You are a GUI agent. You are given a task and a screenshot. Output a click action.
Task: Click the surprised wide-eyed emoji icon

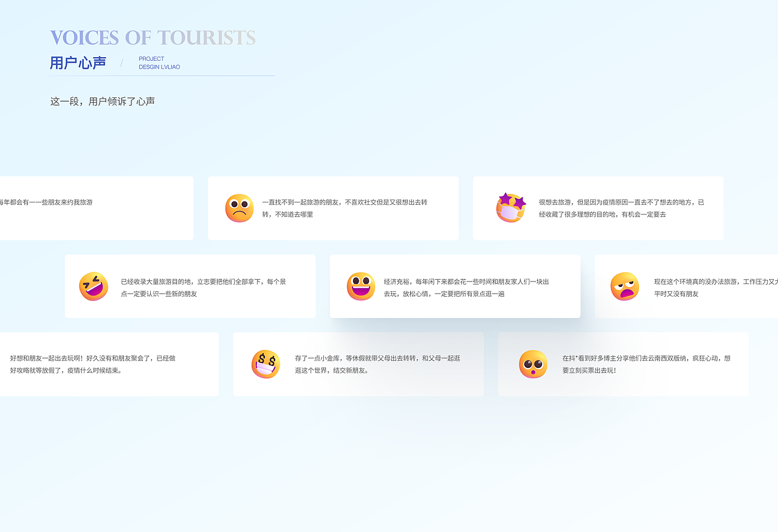click(x=533, y=364)
